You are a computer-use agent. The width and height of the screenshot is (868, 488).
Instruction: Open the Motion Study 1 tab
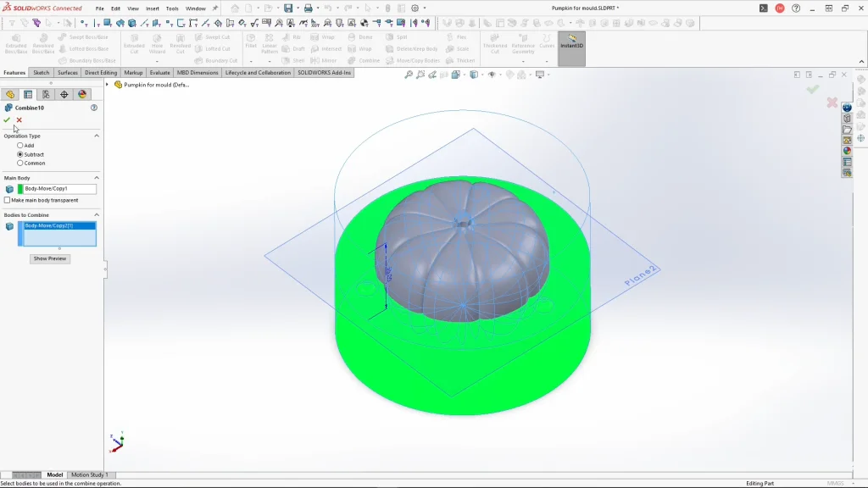tap(89, 475)
